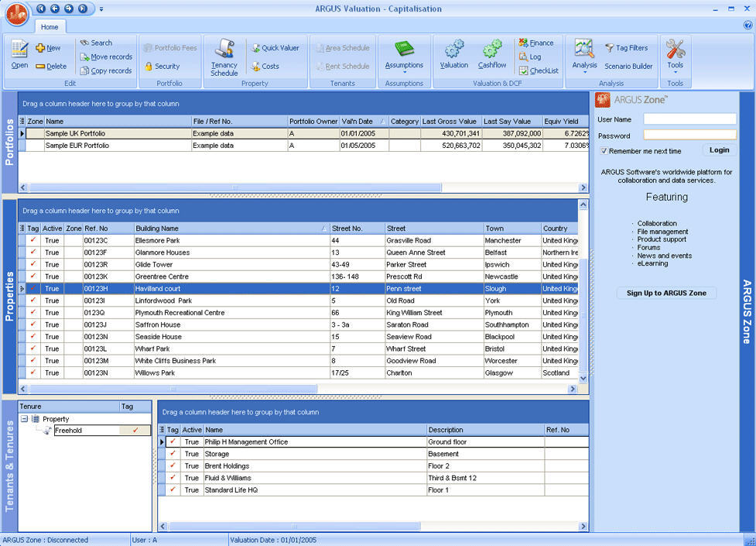Open the Assumptions book icon
The width and height of the screenshot is (756, 546).
click(x=404, y=48)
